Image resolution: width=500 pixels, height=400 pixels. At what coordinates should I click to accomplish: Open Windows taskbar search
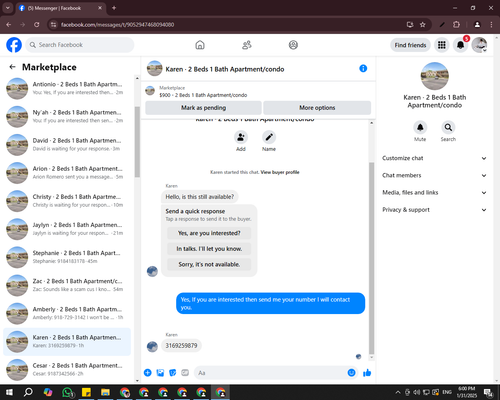coord(28,392)
